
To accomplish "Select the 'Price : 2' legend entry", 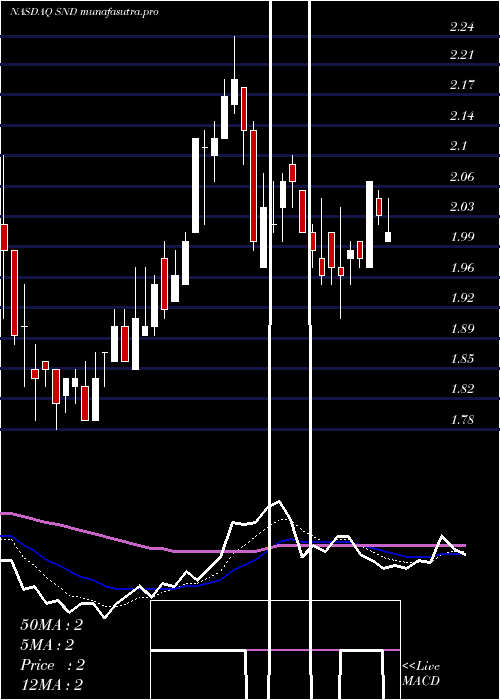I will click(x=52, y=665).
